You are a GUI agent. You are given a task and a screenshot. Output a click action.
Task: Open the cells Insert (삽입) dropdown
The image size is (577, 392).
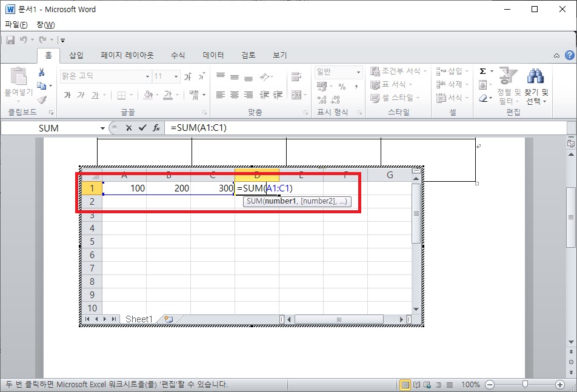pos(452,71)
